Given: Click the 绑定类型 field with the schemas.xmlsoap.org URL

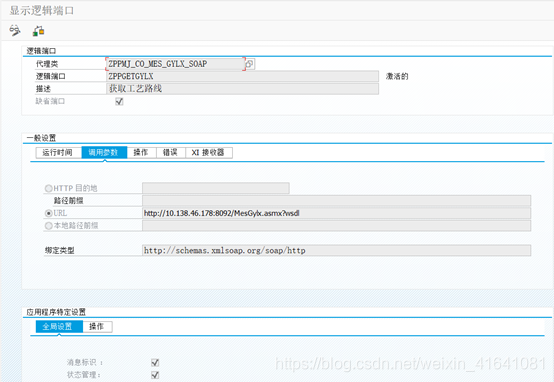Looking at the screenshot, I should tap(336, 251).
